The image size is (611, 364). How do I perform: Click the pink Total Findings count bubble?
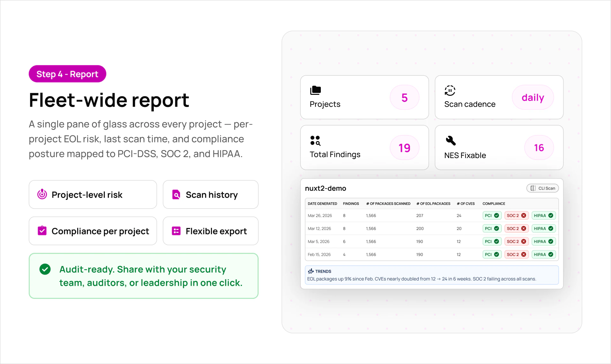(x=404, y=147)
